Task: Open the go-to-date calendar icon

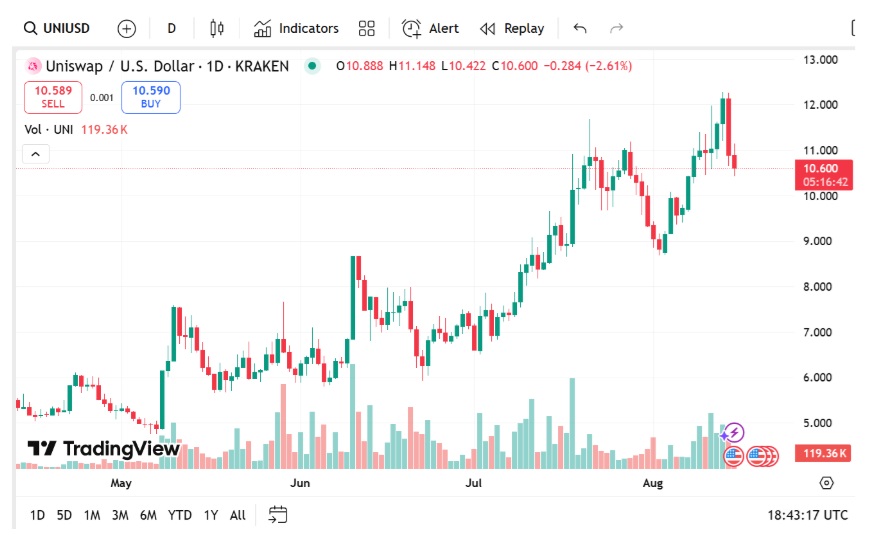Action: coord(278,515)
